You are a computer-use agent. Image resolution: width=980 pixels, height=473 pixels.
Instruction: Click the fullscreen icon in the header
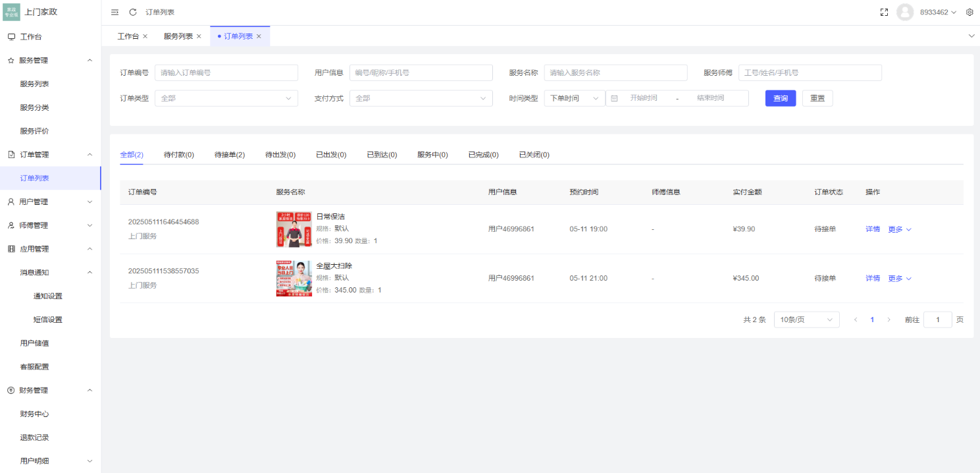[884, 11]
